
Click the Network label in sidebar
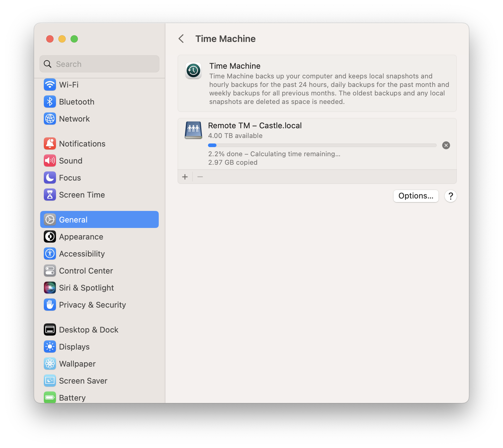click(x=75, y=119)
